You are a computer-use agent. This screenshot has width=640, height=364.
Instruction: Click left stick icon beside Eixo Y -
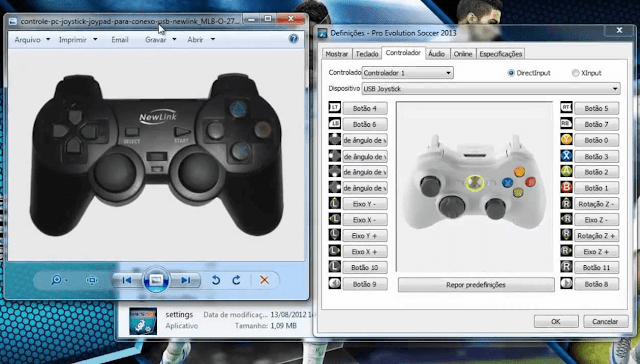point(335,203)
